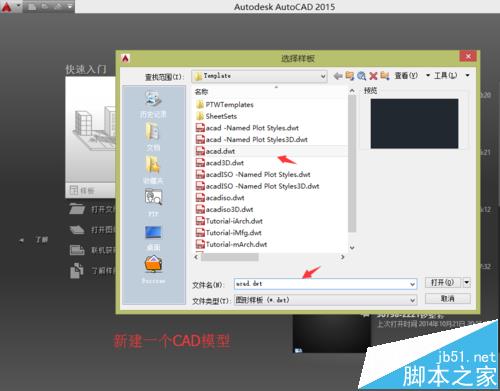Click the AutoCAD icon in dialog title bar
500x391 pixels.
click(125, 58)
